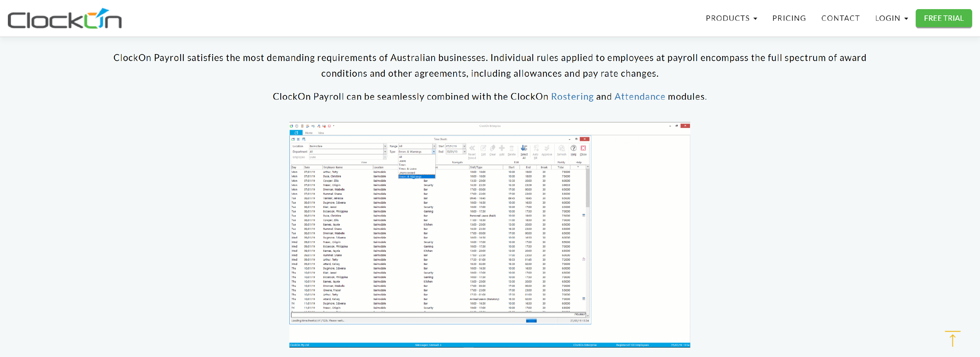Click the note icon on Personal Leave row
Viewport: 980px width, 357px height.
click(584, 215)
